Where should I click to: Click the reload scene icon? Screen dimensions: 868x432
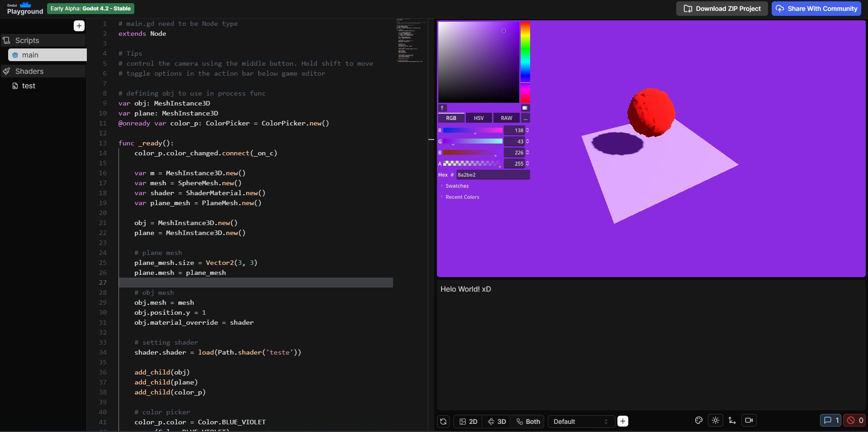(x=443, y=422)
